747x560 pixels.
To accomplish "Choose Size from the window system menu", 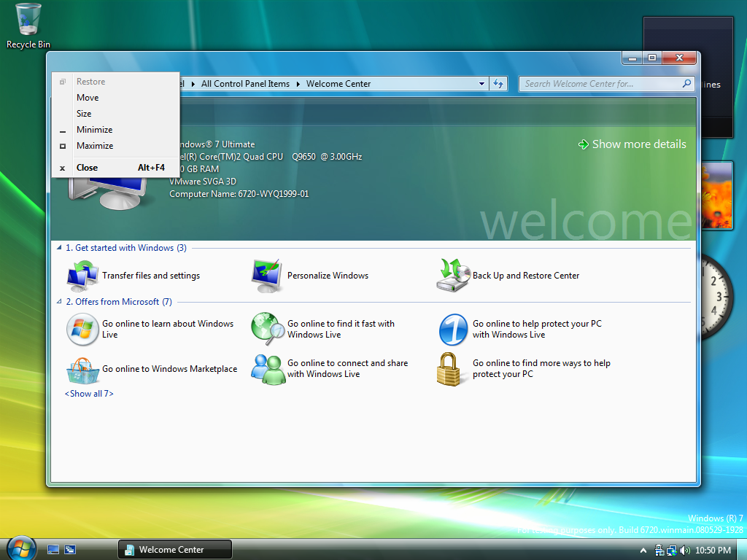I will tap(84, 114).
